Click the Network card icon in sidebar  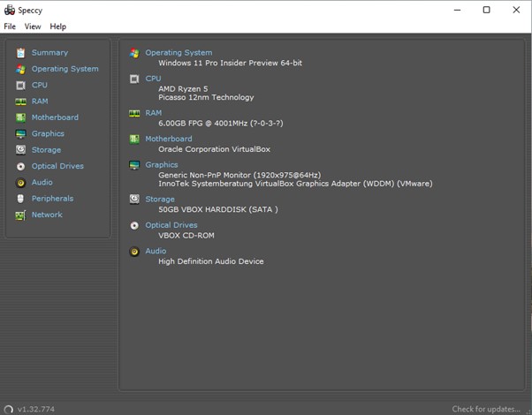(x=20, y=215)
